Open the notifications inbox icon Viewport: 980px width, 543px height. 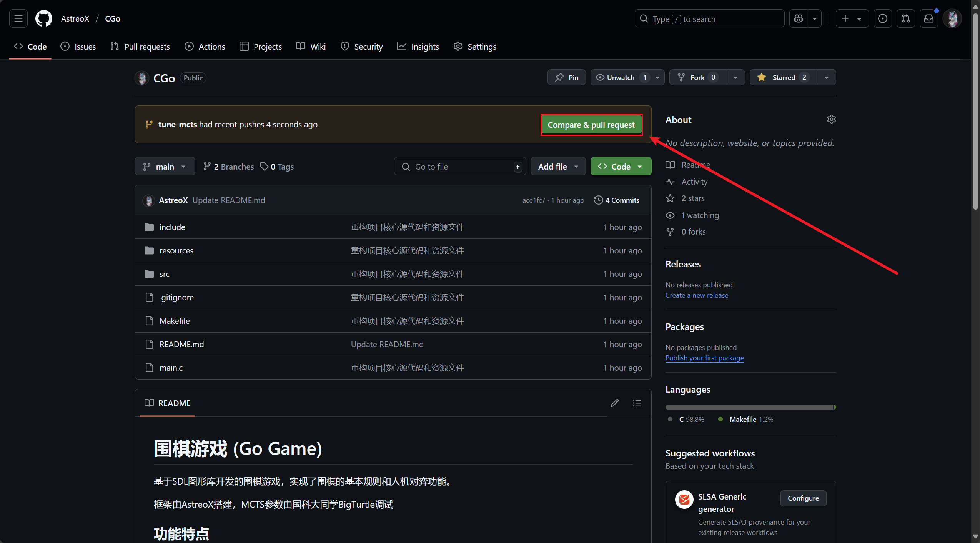(929, 18)
